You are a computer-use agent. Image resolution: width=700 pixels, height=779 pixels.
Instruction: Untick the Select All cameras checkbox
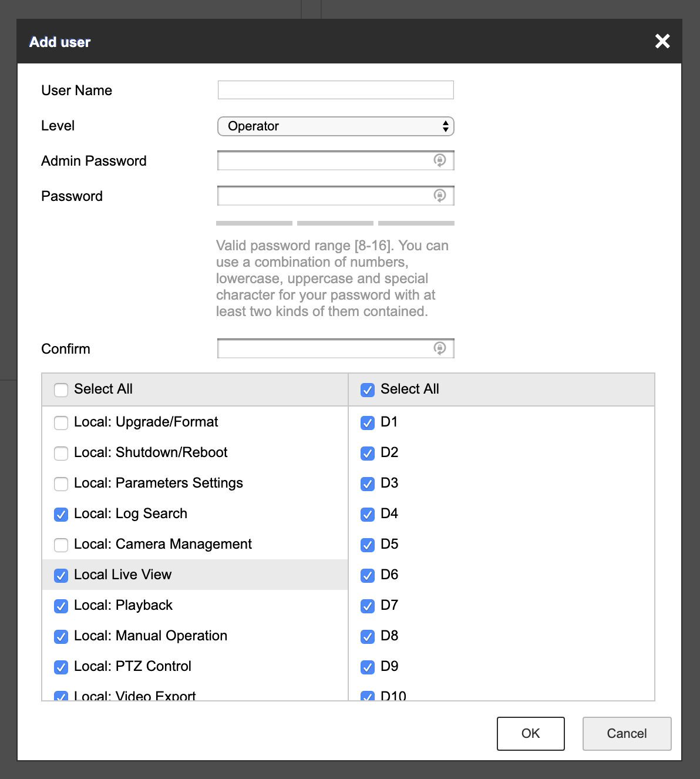(368, 390)
